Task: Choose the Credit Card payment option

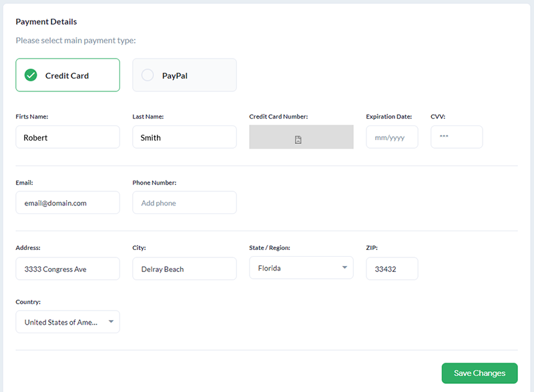Action: coord(68,75)
